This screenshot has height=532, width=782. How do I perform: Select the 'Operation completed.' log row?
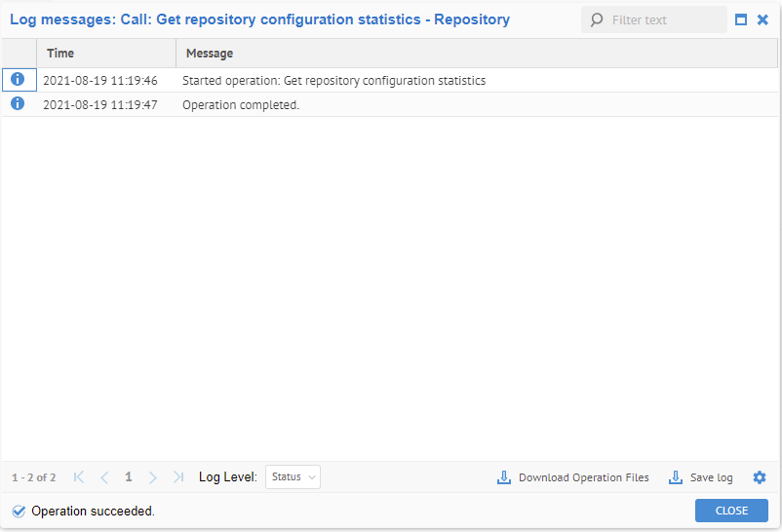click(x=241, y=104)
